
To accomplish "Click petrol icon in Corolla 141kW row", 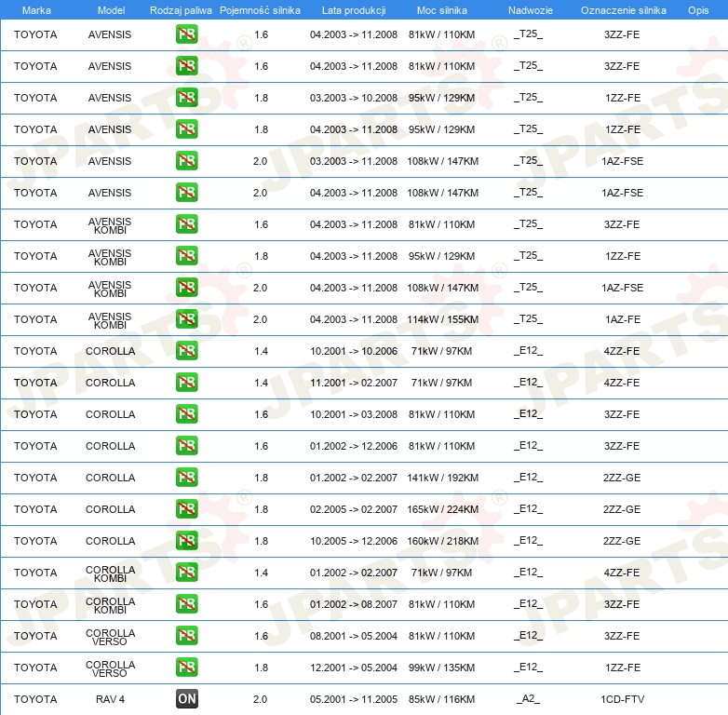I will tap(186, 478).
